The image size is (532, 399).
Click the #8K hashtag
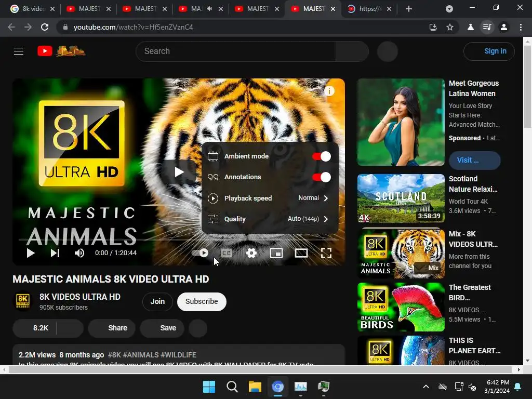pos(114,355)
